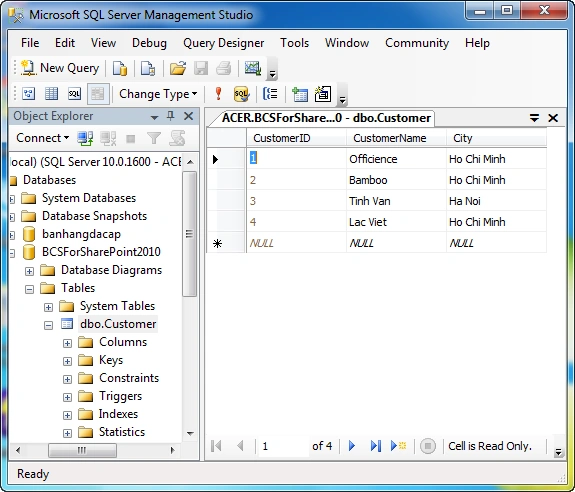Open the Change Type dropdown
Screen dimensions: 575x492
(158, 94)
